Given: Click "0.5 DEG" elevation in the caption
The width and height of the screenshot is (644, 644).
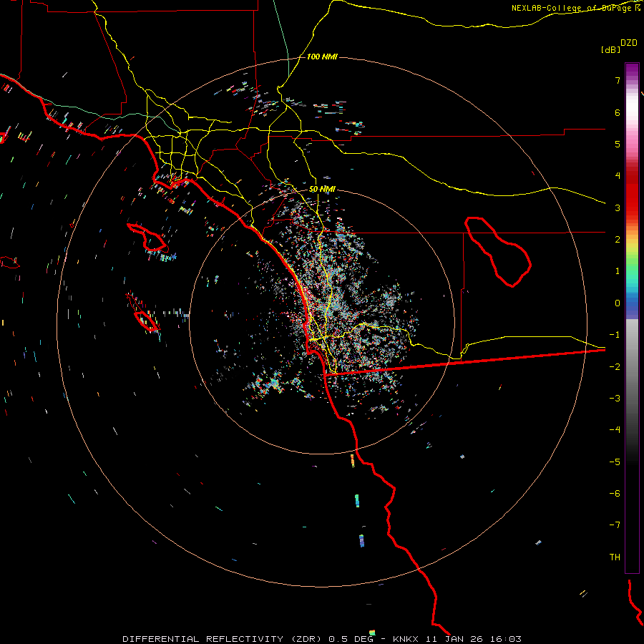Looking at the screenshot, I should 351,639.
